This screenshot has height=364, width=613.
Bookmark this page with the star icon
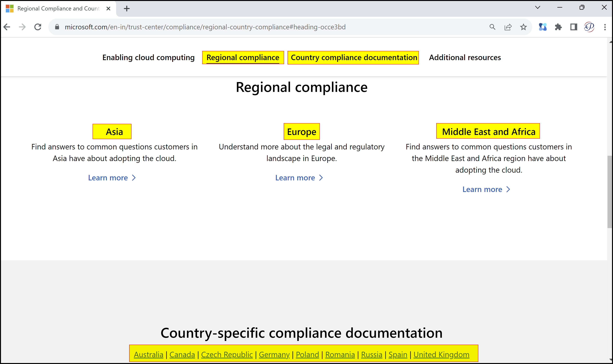pyautogui.click(x=523, y=27)
